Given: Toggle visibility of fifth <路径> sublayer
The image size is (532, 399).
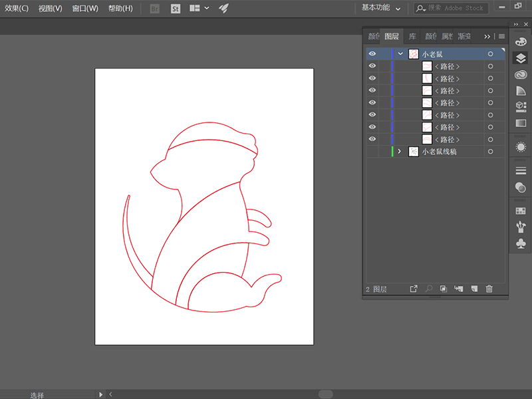Looking at the screenshot, I should (372, 114).
